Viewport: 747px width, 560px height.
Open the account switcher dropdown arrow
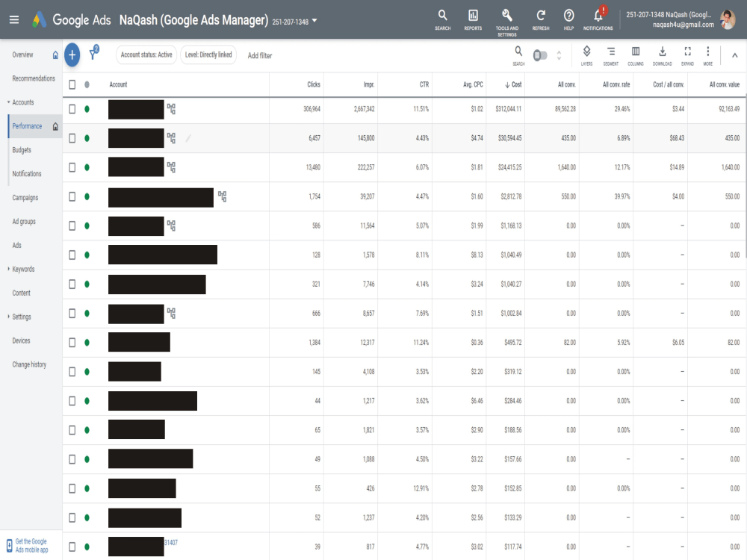tap(314, 20)
